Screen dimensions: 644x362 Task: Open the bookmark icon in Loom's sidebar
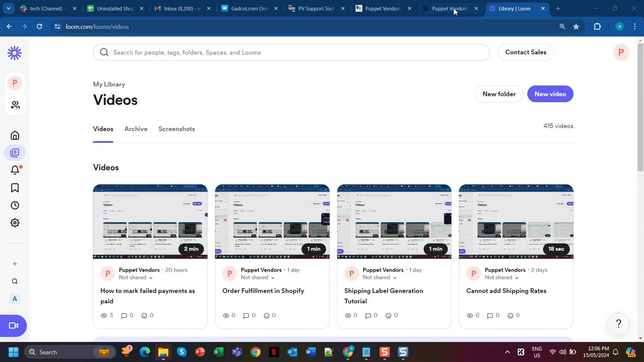(15, 188)
